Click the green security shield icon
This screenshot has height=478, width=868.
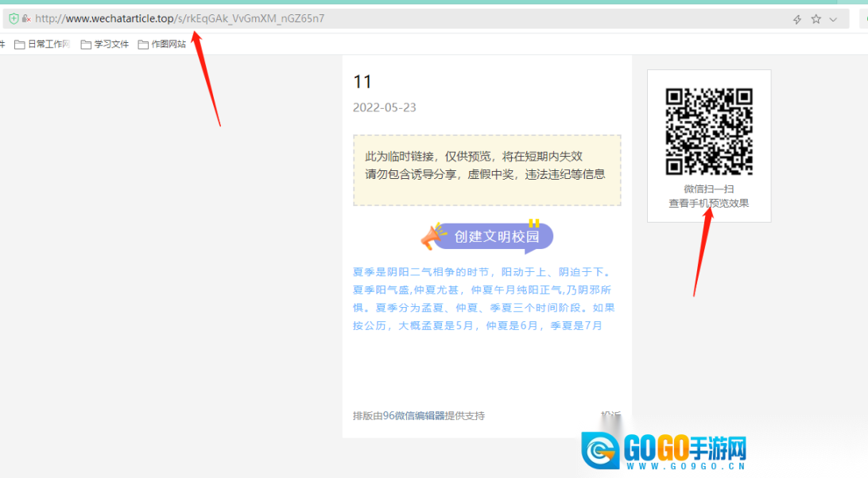click(x=14, y=18)
